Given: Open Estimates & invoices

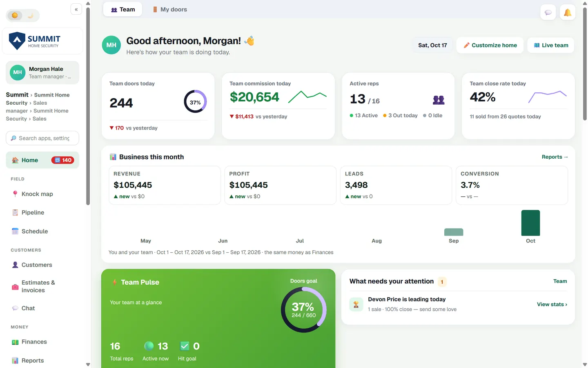Looking at the screenshot, I should pos(42,286).
